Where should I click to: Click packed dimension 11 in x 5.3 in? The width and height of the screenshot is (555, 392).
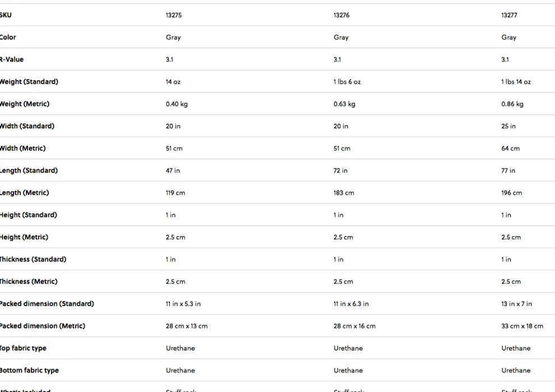[x=183, y=304]
